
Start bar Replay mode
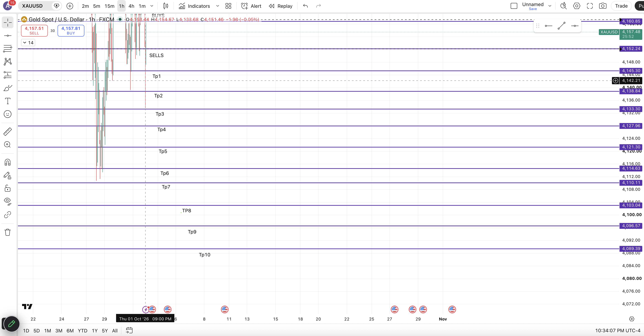[x=281, y=6]
